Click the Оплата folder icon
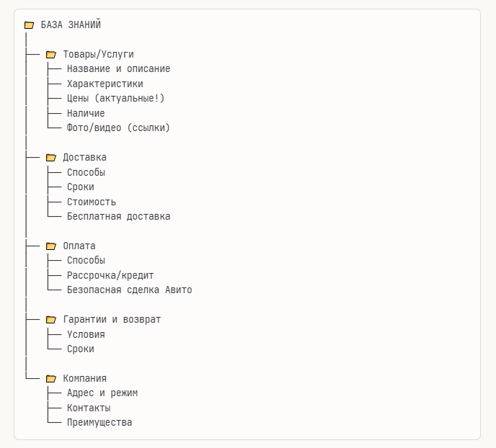The image size is (496, 448). 51,246
